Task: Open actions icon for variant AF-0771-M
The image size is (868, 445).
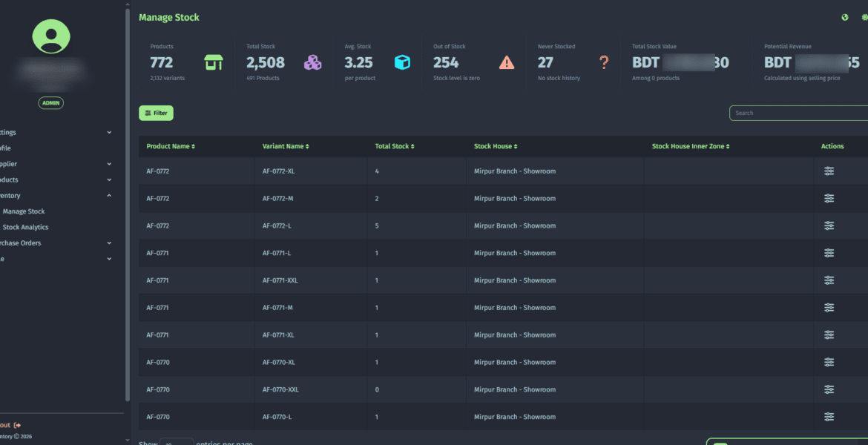Action: point(829,308)
